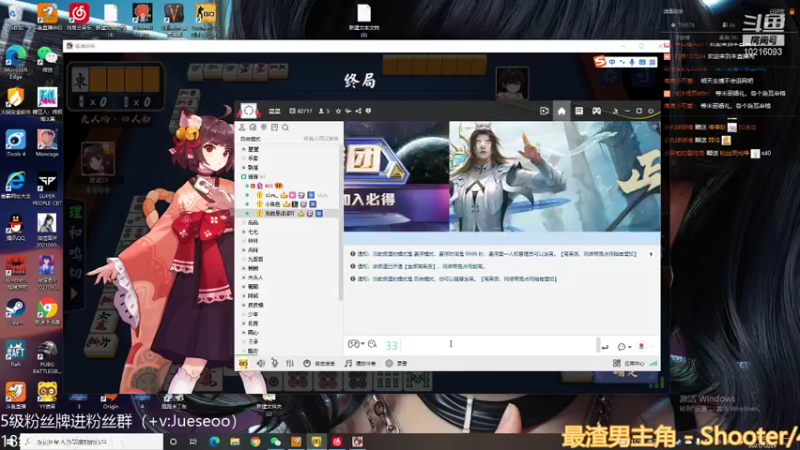Open the game controller menu beside chat input
This screenshot has width=800, height=450.
point(355,344)
